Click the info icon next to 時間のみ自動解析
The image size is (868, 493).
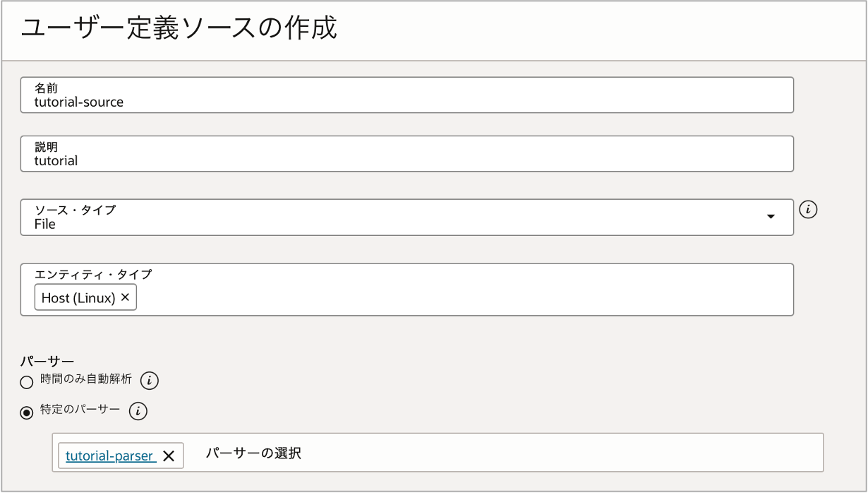click(x=149, y=381)
